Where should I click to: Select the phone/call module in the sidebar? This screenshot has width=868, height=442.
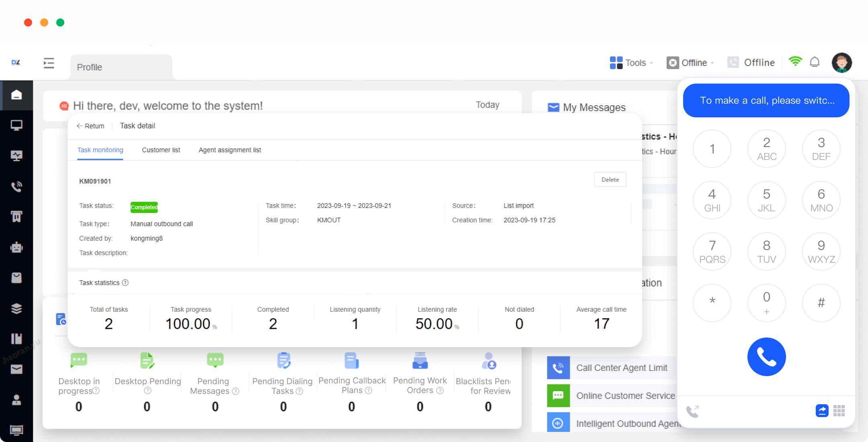16,186
